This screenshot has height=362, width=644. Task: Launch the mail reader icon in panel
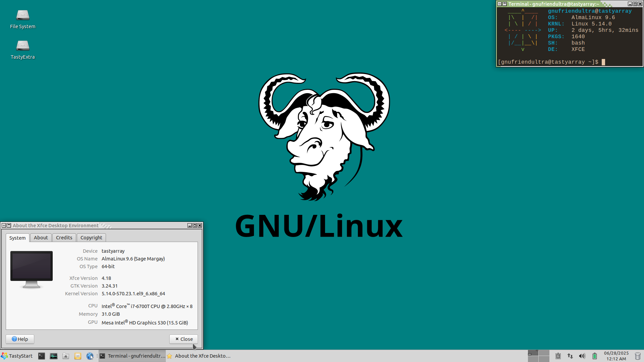tap(78, 356)
